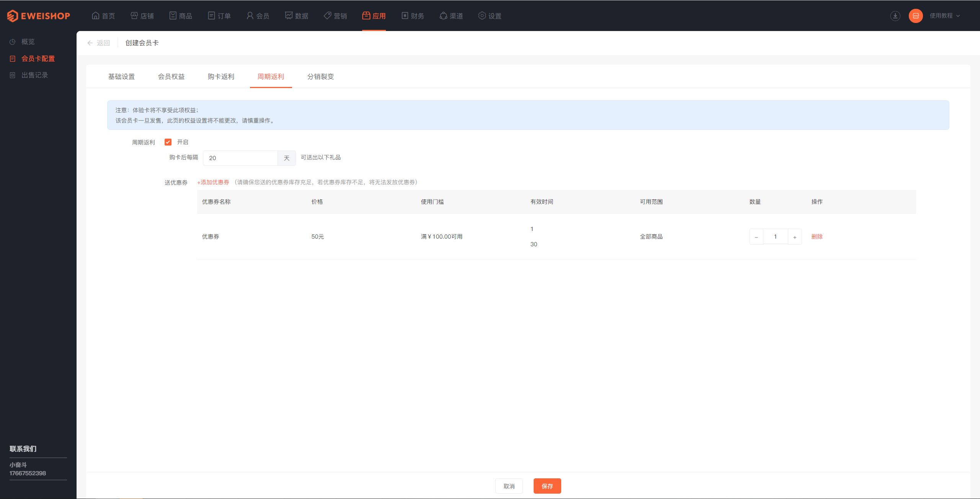Viewport: 980px width, 499px height.
Task: Switch to 购卡返利 tab
Action: tap(220, 76)
